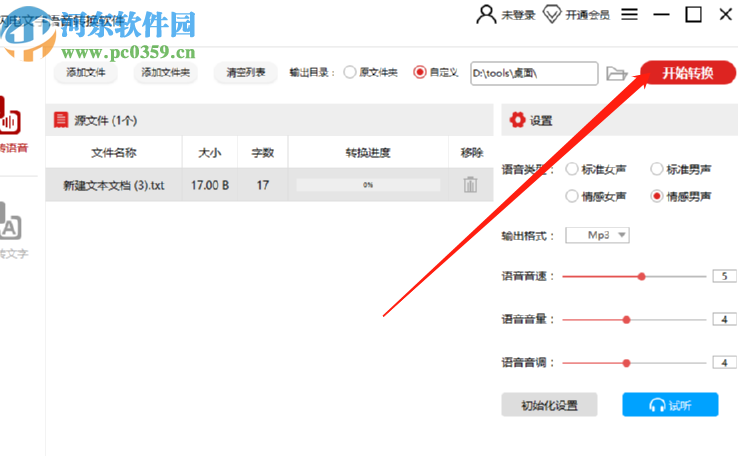Adjust the 语音音速 speed slider handle
This screenshot has height=456, width=738.
point(642,276)
